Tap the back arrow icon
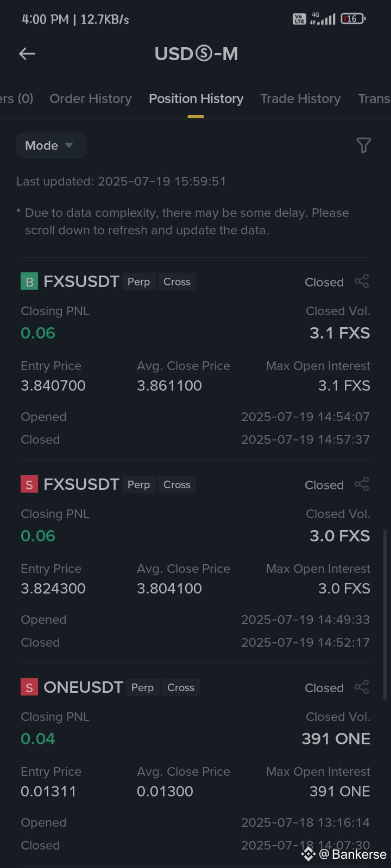391x868 pixels. (27, 54)
